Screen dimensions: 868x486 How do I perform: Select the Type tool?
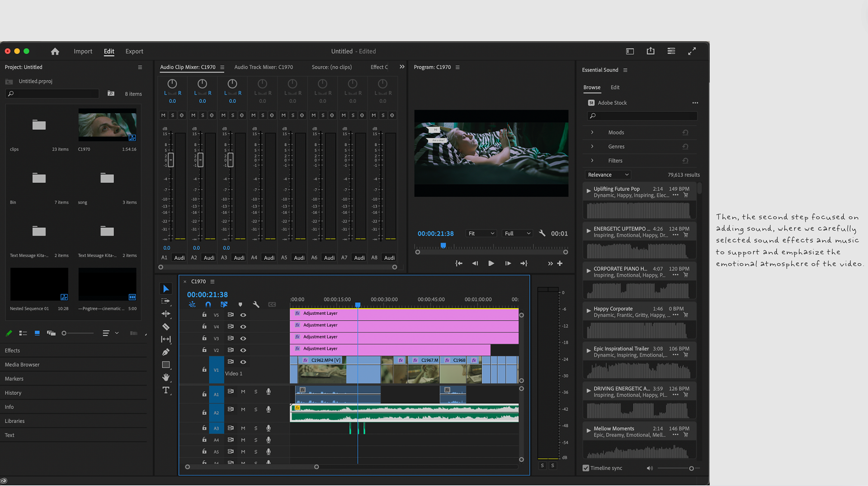pos(166,390)
